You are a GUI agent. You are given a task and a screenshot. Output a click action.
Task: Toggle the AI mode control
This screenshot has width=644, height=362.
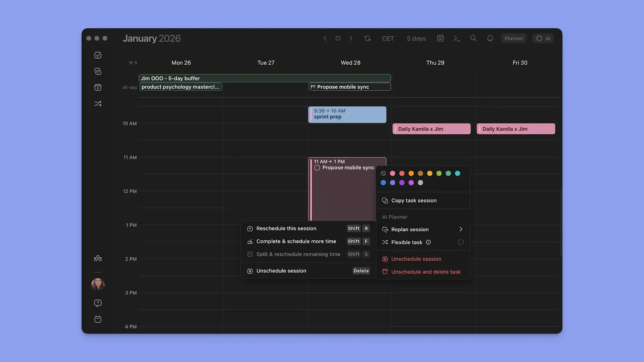(543, 38)
